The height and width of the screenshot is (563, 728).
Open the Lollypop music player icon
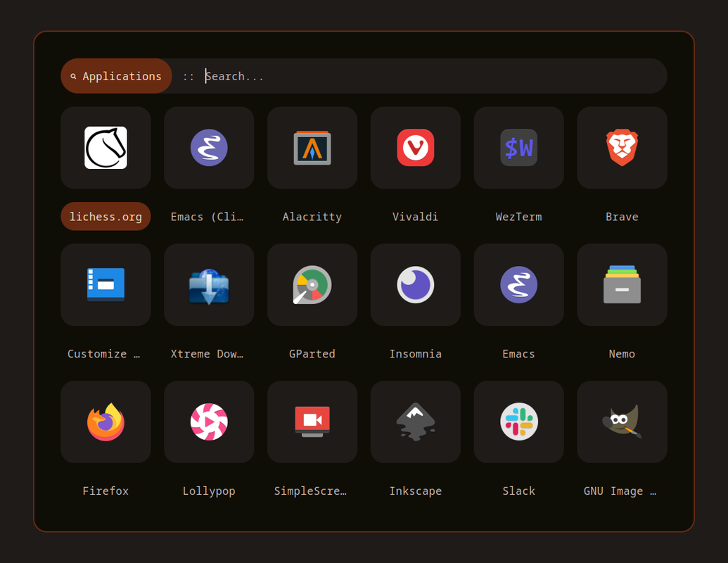click(x=209, y=422)
